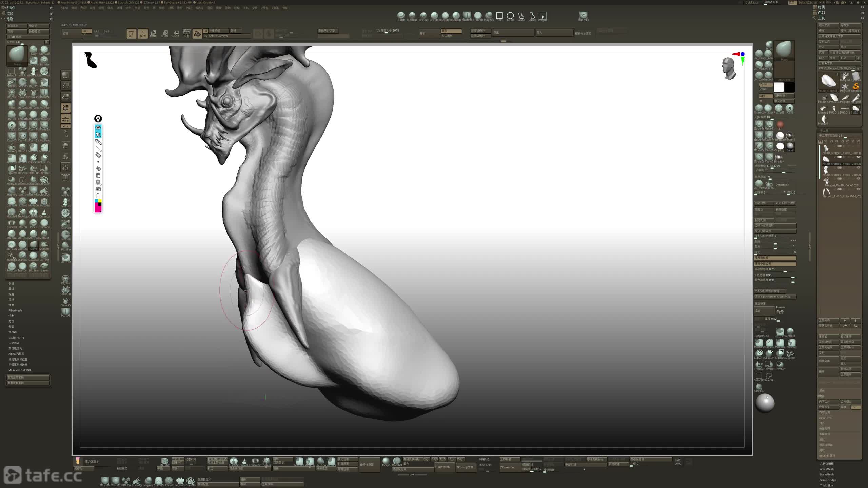Open the Z插件 palette

[x=11, y=8]
